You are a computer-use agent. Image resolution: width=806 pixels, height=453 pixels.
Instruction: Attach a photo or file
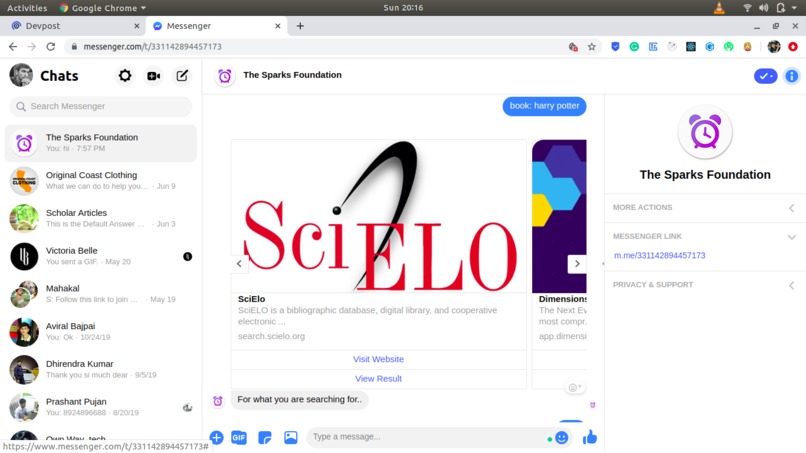(290, 438)
